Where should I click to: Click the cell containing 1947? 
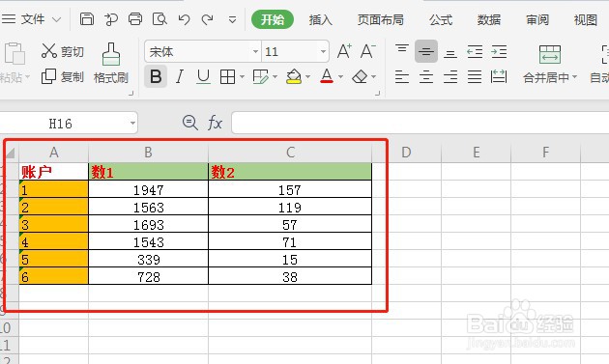coord(148,189)
